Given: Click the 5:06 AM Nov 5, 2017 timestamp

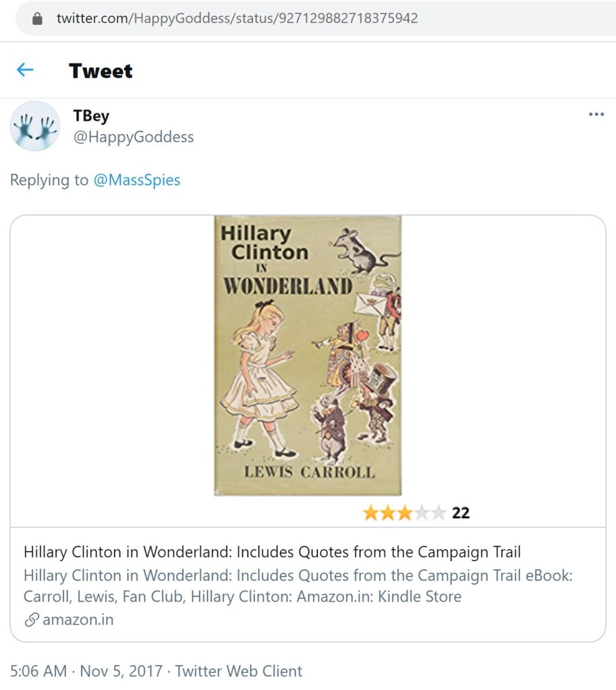Looking at the screenshot, I should 86,671.
